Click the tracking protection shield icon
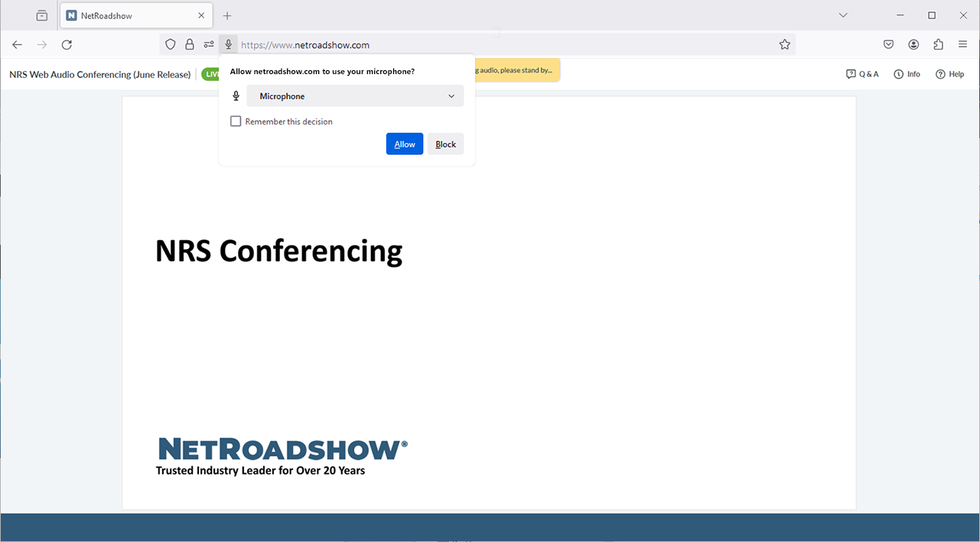 tap(170, 44)
